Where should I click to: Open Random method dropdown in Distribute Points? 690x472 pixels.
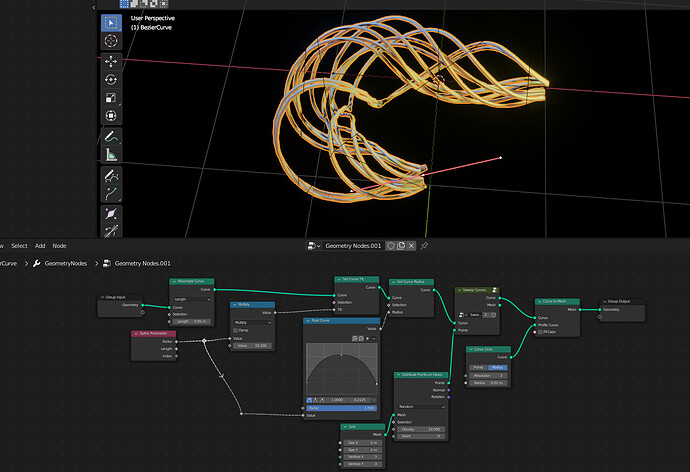point(421,407)
